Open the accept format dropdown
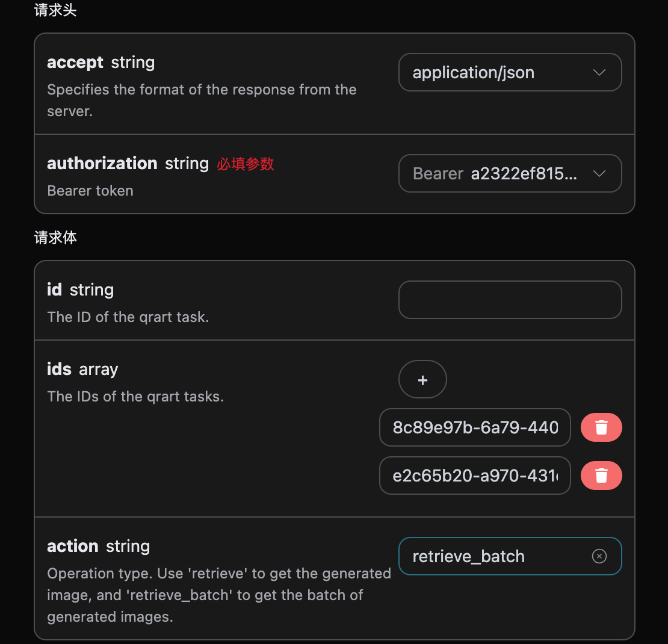 (x=509, y=73)
